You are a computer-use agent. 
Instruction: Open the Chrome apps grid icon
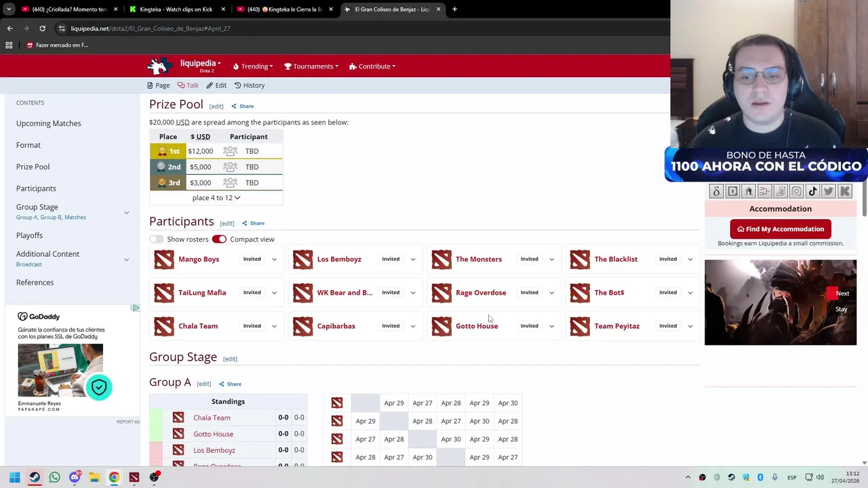[x=9, y=45]
